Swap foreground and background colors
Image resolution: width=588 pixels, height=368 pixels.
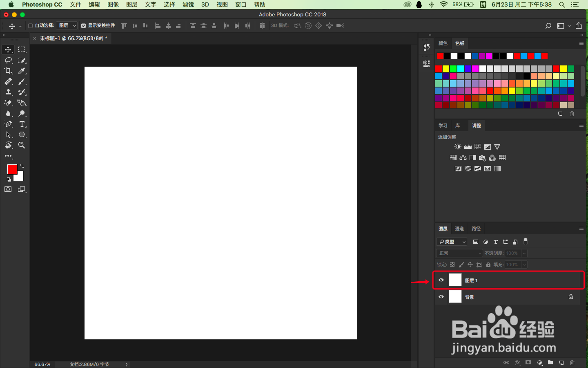pos(22,166)
